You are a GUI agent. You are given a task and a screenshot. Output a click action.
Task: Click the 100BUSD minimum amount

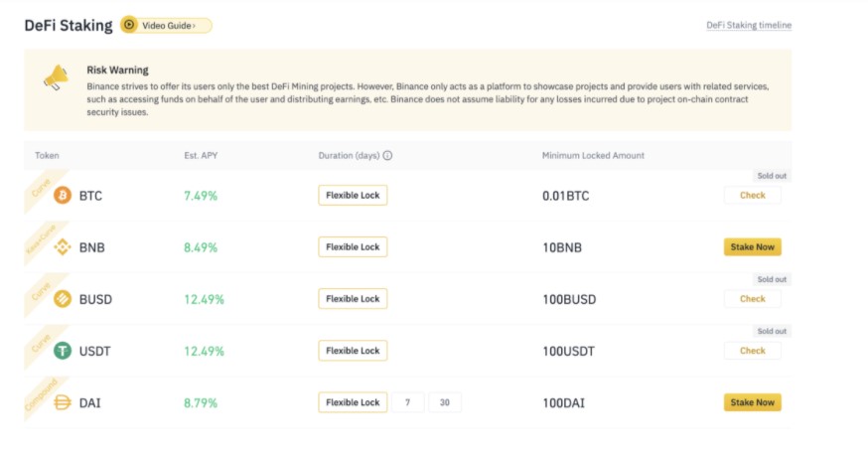click(x=569, y=299)
